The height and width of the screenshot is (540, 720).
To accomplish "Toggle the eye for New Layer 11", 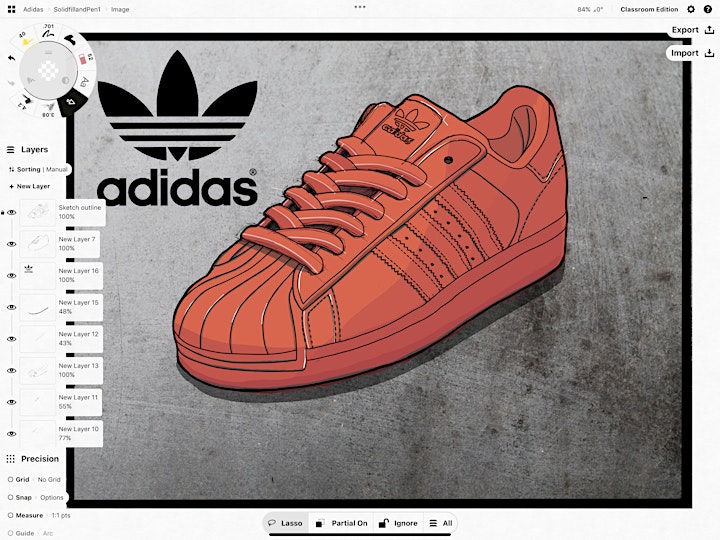I will click(12, 402).
